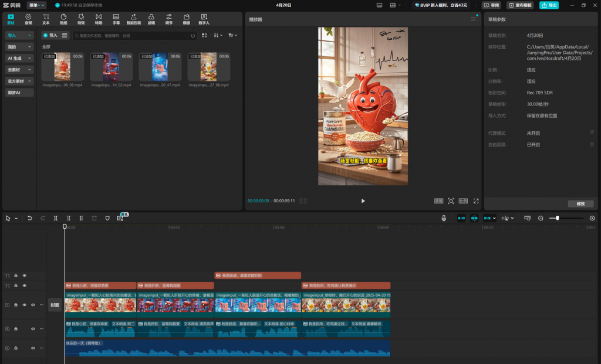Open the 菜单 dropdown
The height and width of the screenshot is (364, 601).
[x=36, y=5]
